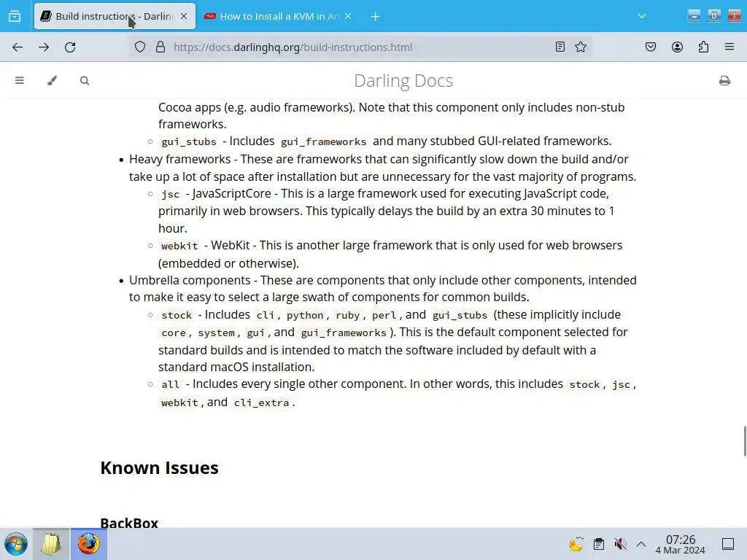747x560 pixels.
Task: Click the ruby code label
Action: (347, 315)
